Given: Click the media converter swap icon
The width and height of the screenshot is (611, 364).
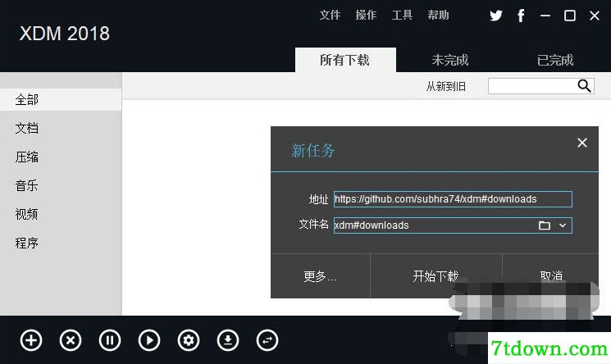Looking at the screenshot, I should (x=267, y=340).
